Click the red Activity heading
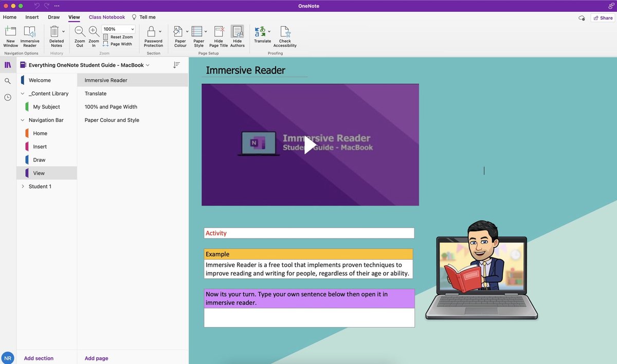The width and height of the screenshot is (617, 364). [x=216, y=233]
